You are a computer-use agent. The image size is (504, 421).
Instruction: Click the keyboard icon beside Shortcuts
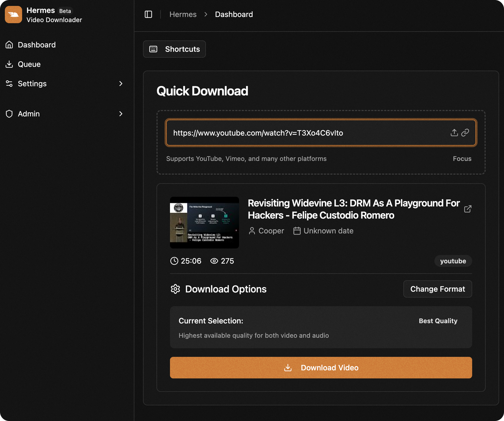tap(153, 49)
